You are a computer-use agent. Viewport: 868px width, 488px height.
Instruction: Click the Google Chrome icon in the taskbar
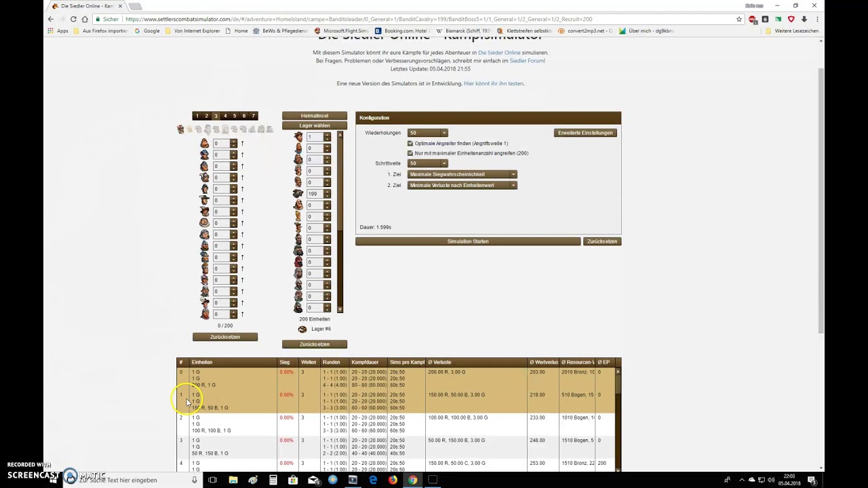point(412,479)
